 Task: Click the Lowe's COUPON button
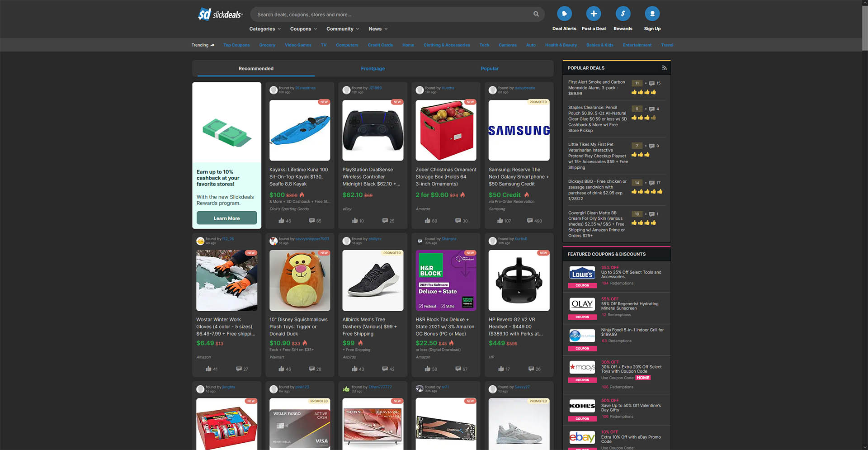pyautogui.click(x=582, y=285)
